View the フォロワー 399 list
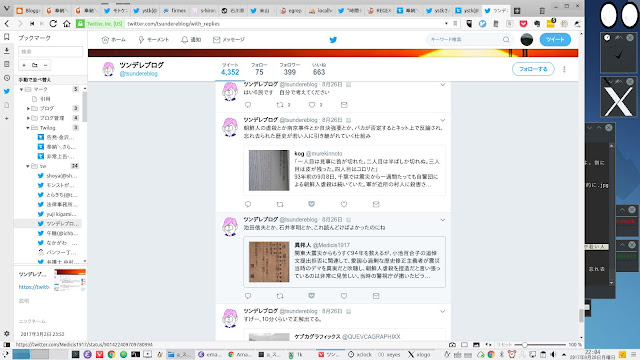This screenshot has width=640, height=360. [289, 69]
